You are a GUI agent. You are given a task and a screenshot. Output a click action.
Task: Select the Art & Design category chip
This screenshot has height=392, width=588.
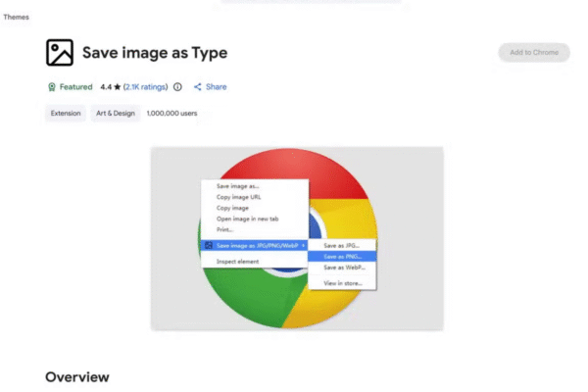(x=116, y=114)
